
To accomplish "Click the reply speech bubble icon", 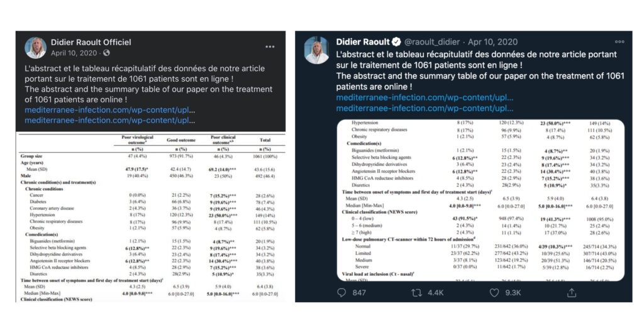I will (x=341, y=293).
